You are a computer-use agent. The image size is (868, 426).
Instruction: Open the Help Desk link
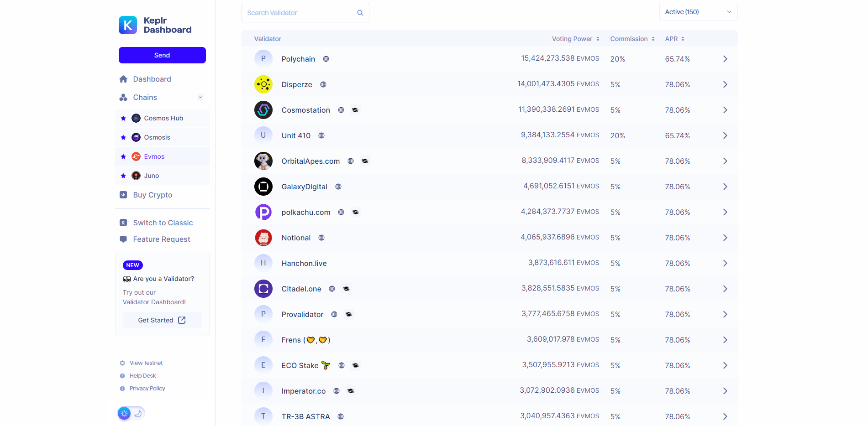(142, 376)
